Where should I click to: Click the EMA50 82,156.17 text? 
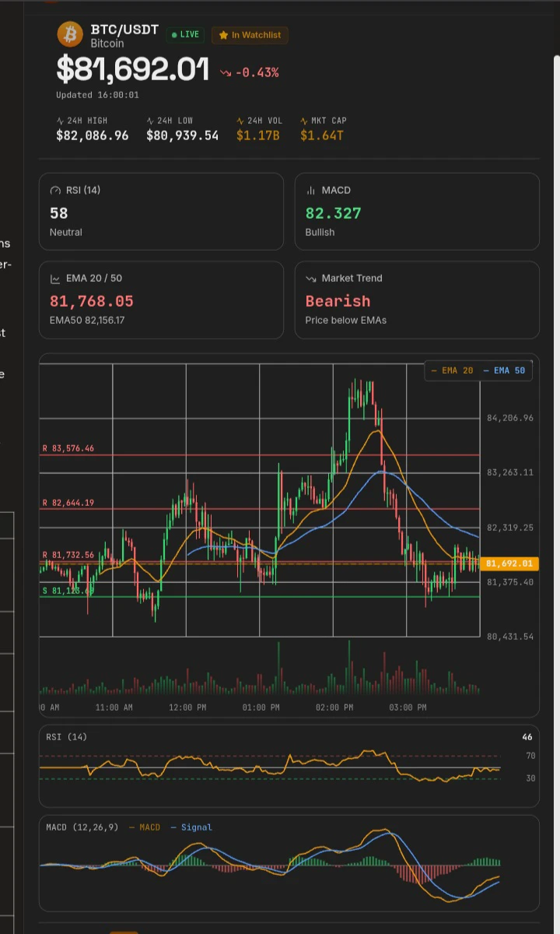coord(87,320)
